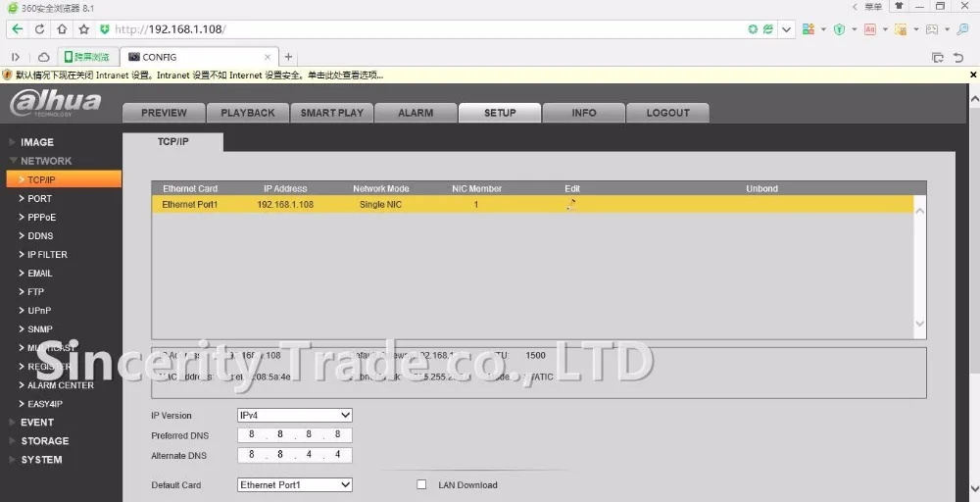Open the browser home page icon
980x502 pixels.
[x=62, y=29]
